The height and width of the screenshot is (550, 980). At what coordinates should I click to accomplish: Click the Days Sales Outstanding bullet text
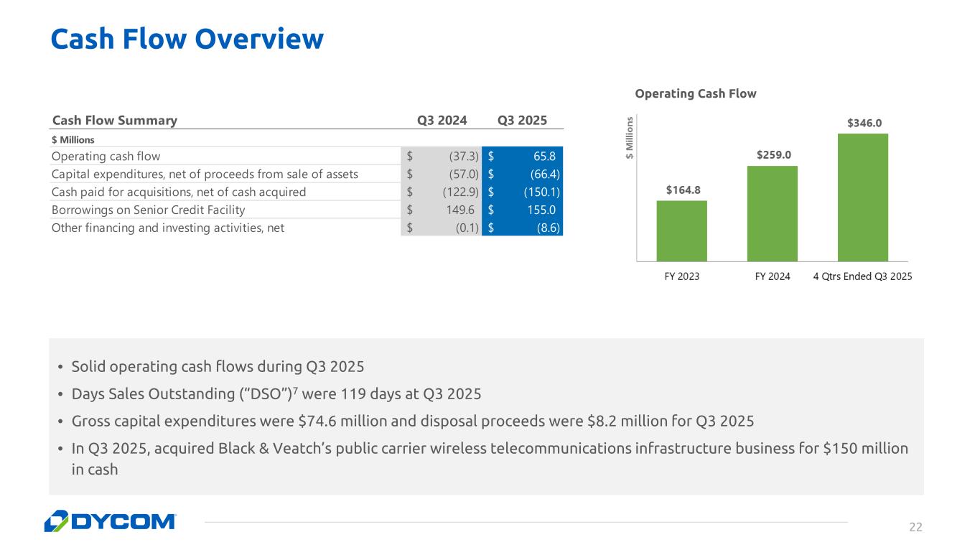(276, 393)
